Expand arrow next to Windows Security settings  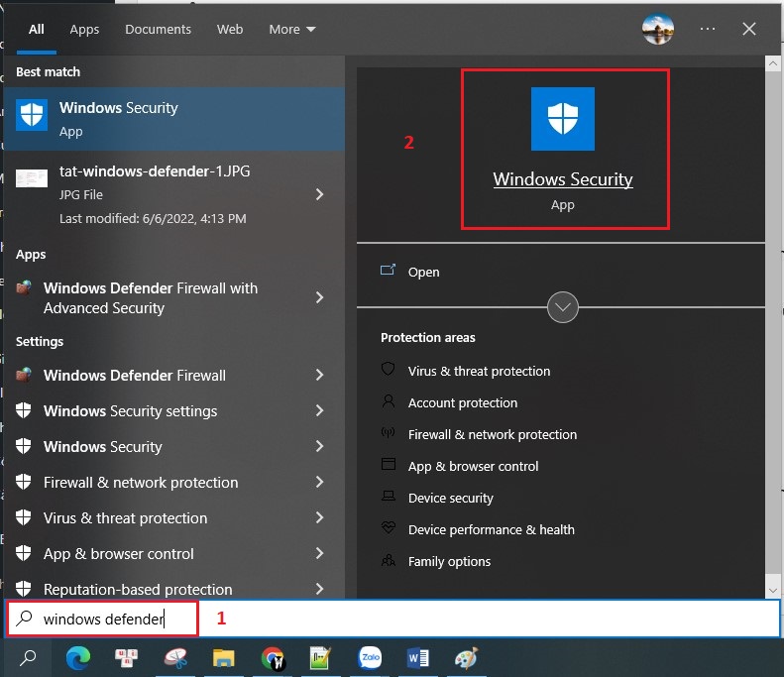(x=319, y=410)
